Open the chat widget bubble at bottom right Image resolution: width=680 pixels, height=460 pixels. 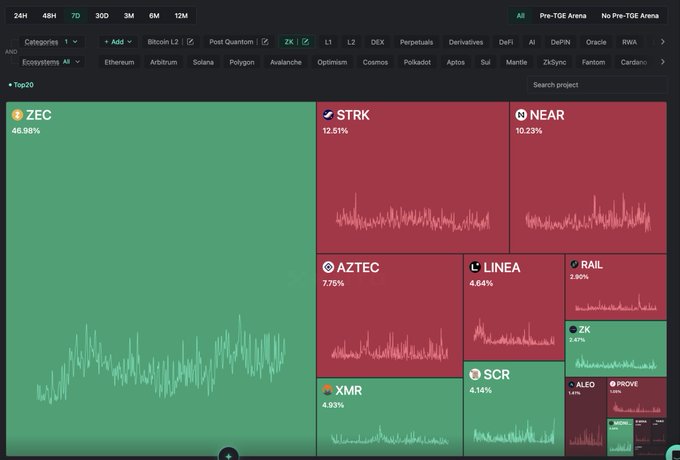pos(674,453)
